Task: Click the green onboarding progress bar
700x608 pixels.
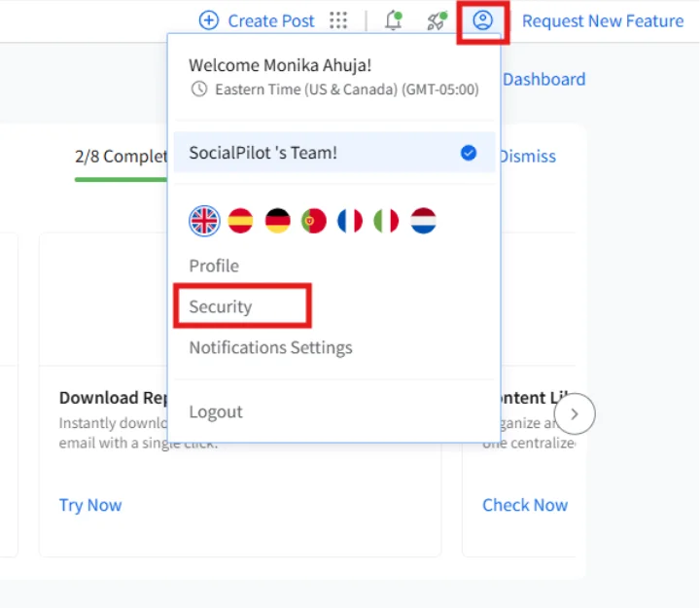Action: click(x=121, y=180)
